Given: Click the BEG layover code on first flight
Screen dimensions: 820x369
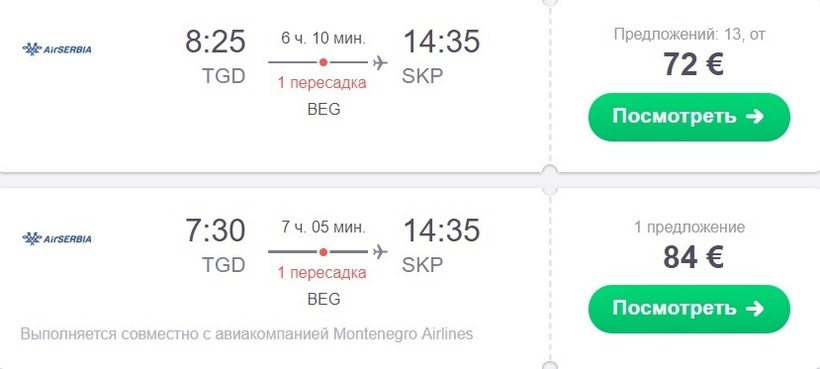Looking at the screenshot, I should (324, 109).
